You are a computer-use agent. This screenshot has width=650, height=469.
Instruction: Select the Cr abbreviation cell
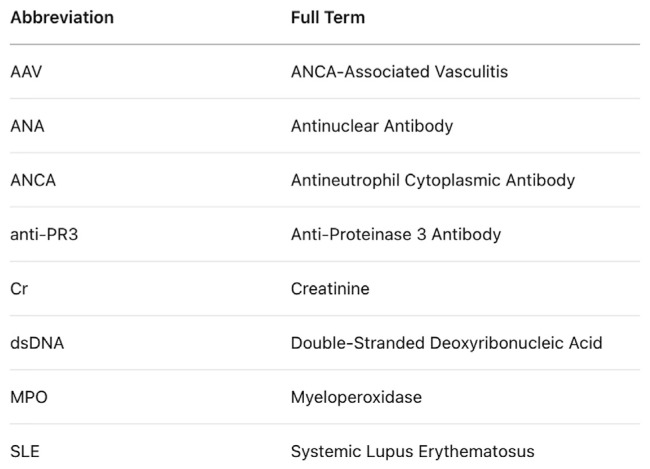tap(18, 288)
